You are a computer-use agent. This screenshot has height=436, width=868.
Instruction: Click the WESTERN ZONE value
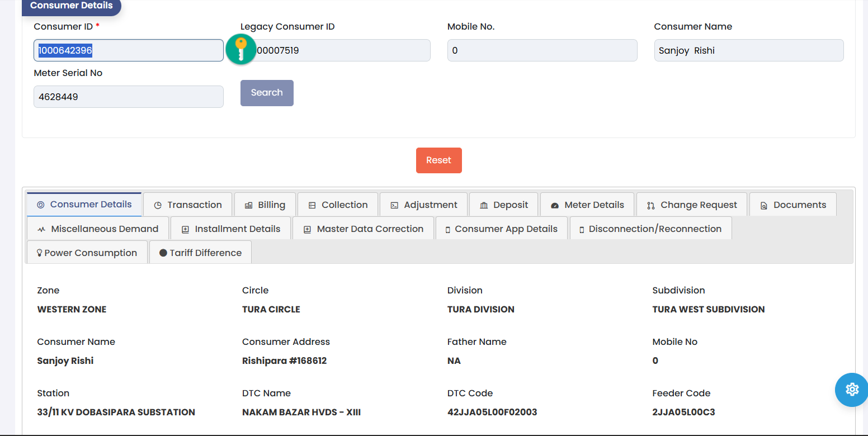(x=72, y=309)
